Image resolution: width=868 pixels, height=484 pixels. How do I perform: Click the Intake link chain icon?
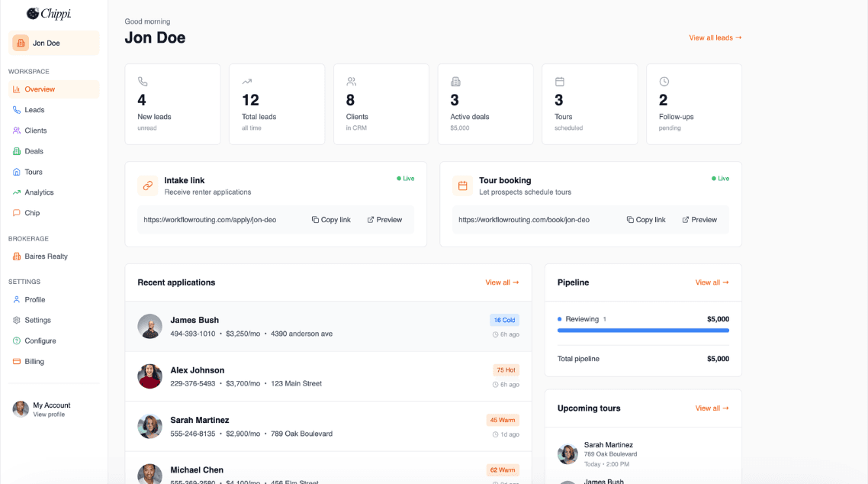[x=146, y=186]
